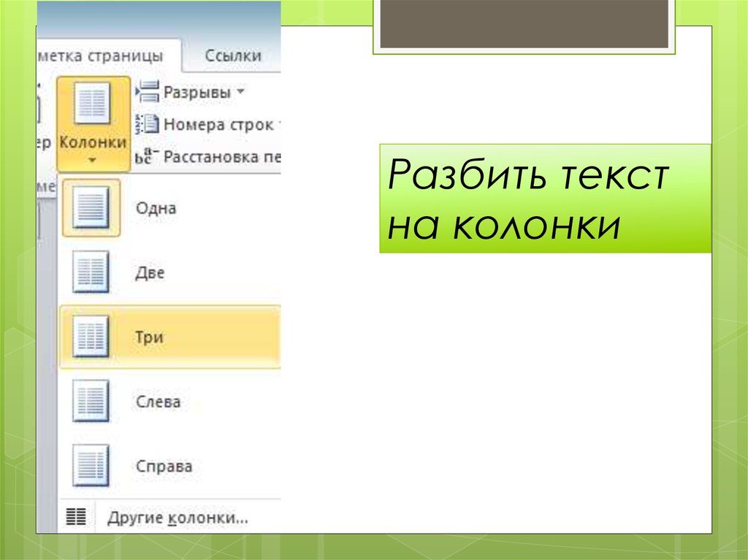Click the Разрывы page breaks icon
748x560 pixels.
(148, 92)
